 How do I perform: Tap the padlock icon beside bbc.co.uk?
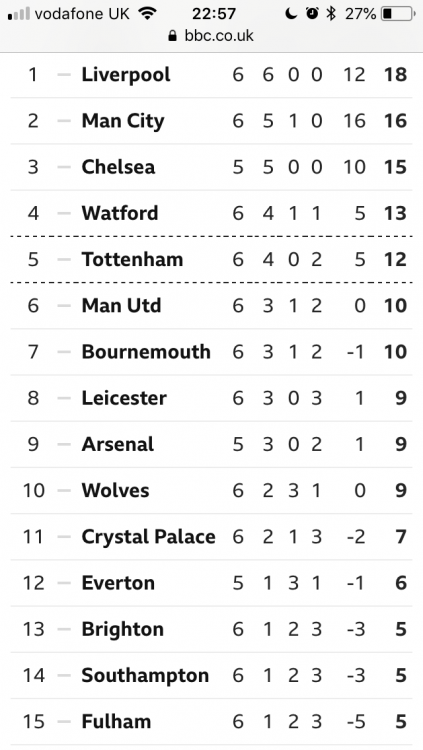[172, 36]
